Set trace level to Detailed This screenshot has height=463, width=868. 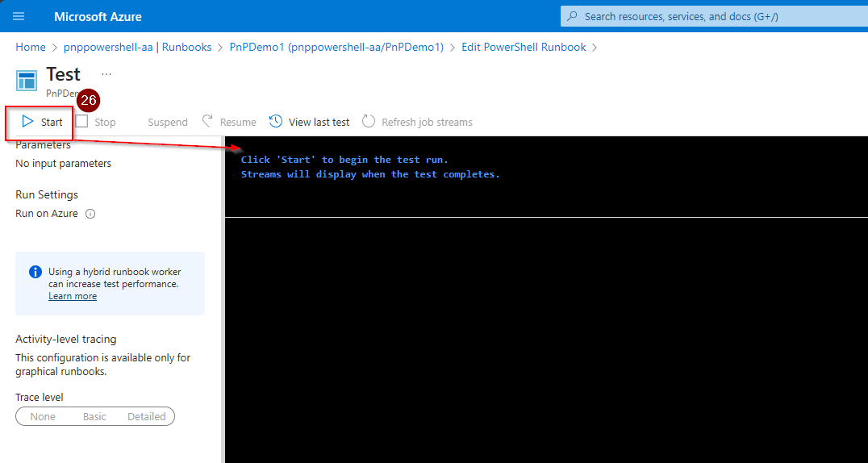point(146,416)
